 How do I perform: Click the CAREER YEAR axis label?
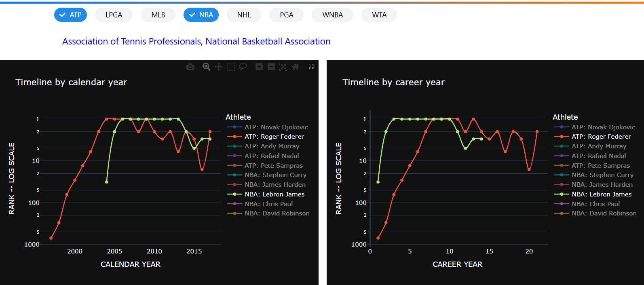coord(458,264)
